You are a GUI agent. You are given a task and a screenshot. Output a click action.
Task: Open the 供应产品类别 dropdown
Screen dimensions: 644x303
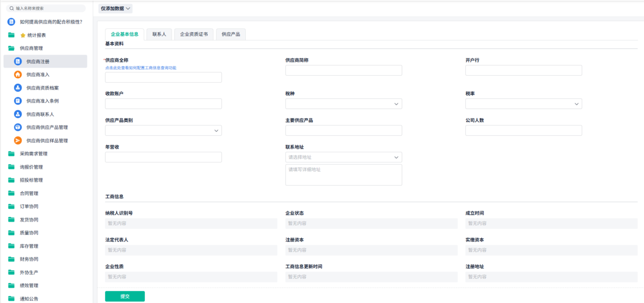[x=163, y=130]
